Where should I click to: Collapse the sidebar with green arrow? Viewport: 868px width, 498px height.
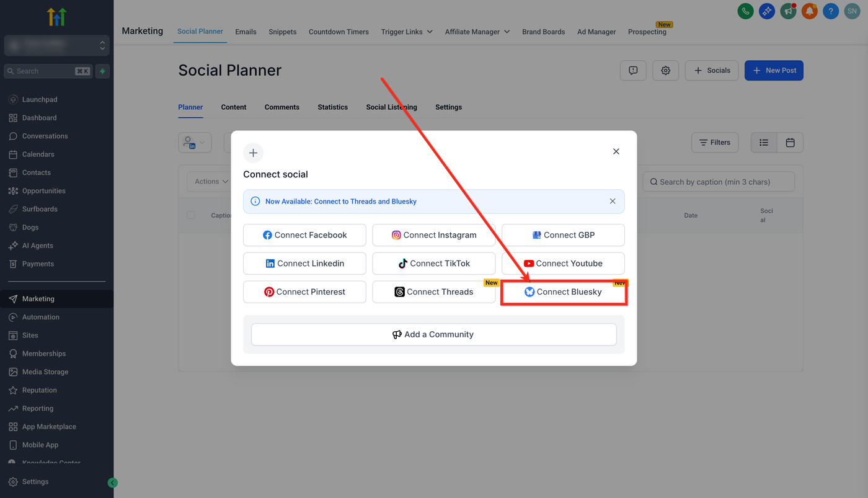[112, 482]
